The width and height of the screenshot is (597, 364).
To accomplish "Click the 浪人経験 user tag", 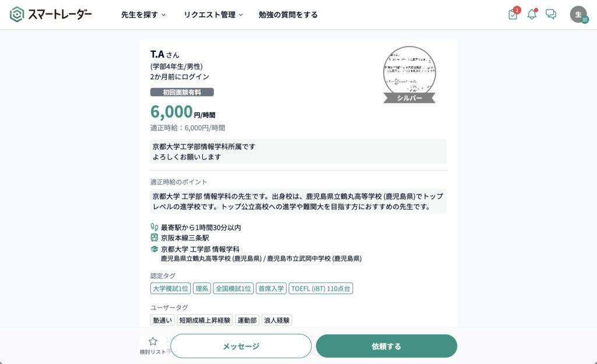I will click(276, 320).
